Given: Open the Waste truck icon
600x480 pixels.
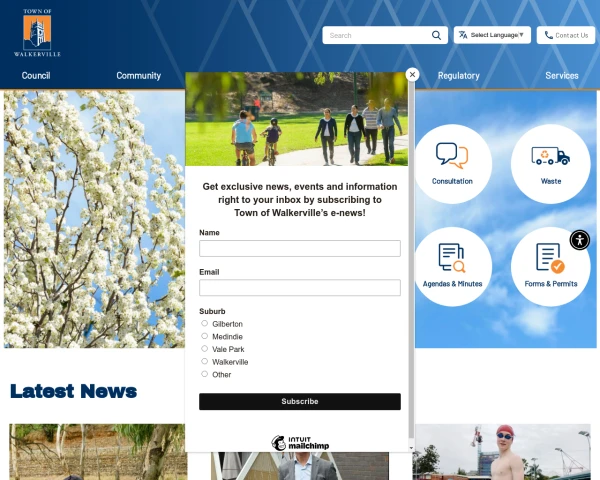Looking at the screenshot, I should tap(551, 156).
